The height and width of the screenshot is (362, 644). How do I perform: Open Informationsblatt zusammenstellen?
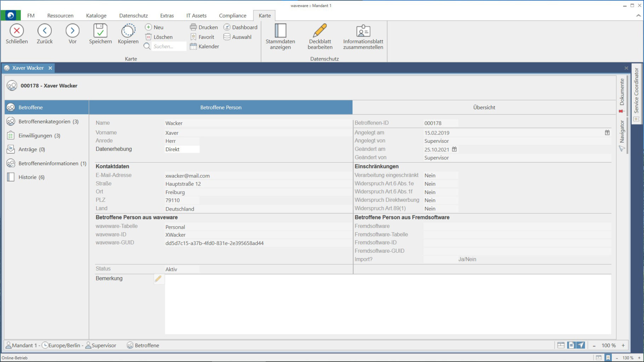pos(363,31)
